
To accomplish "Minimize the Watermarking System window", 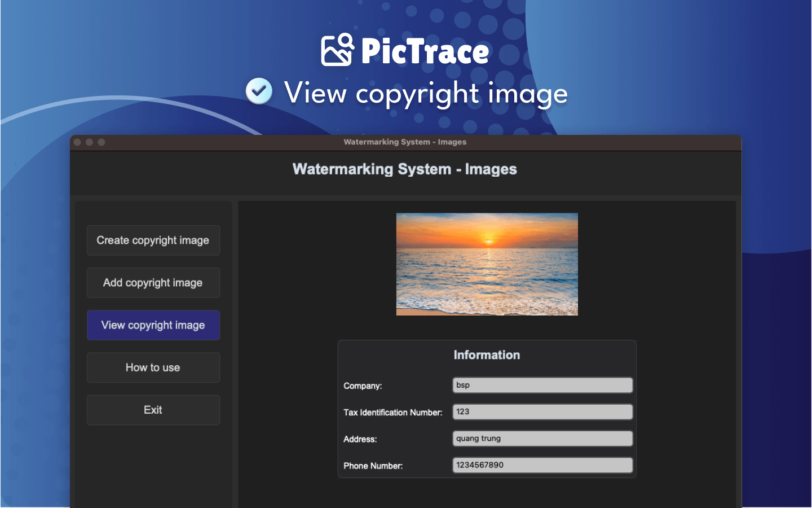I will (x=90, y=142).
